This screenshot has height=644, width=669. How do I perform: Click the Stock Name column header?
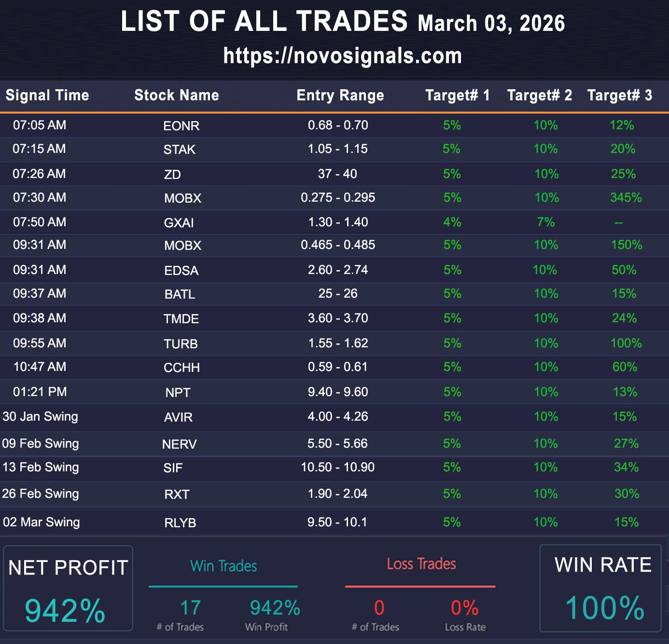click(x=176, y=95)
